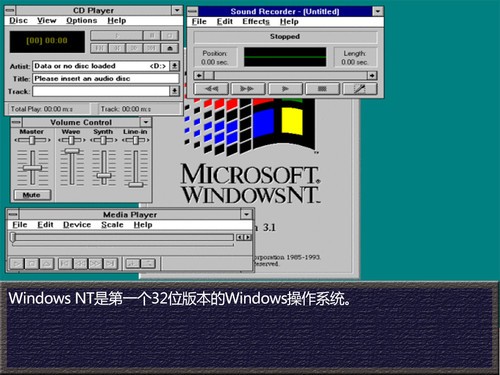Viewport: 500px width, 375px height.
Task: Click right arrow of Sound Recorder scrollbar
Action: click(372, 75)
